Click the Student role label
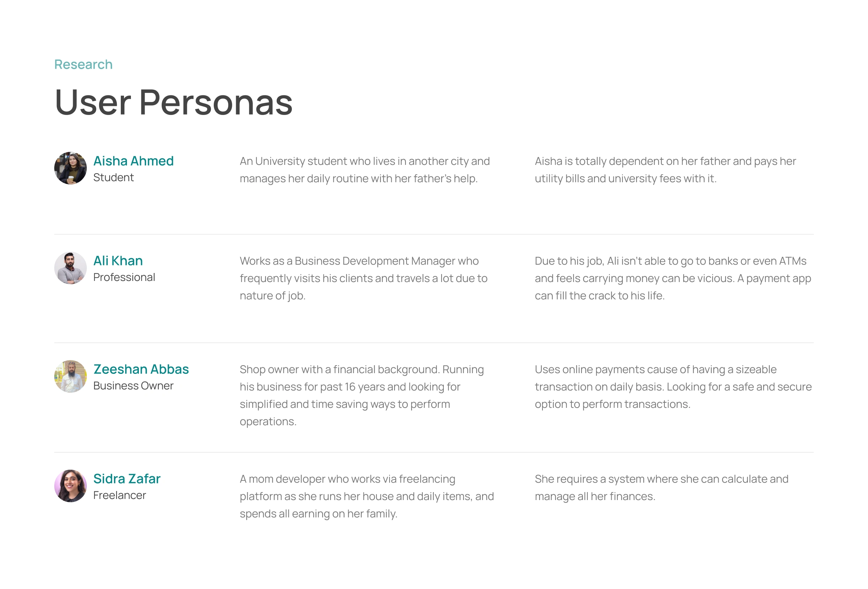Screen dimensions: 868x589 point(113,178)
